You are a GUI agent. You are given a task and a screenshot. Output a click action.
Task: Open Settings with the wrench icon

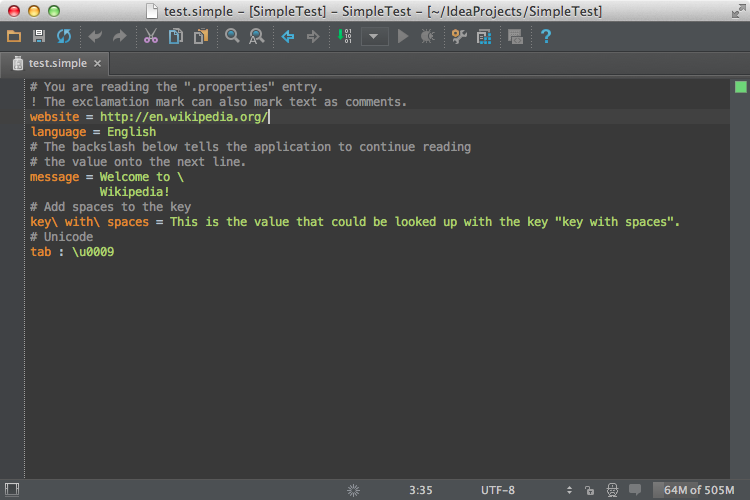(x=459, y=37)
